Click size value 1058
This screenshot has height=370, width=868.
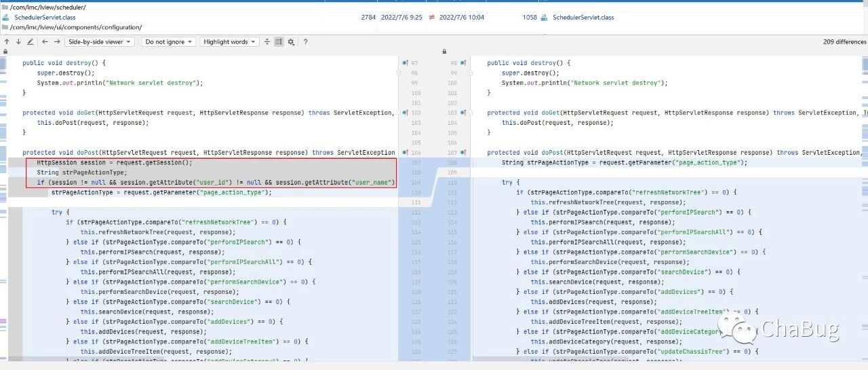(x=530, y=17)
